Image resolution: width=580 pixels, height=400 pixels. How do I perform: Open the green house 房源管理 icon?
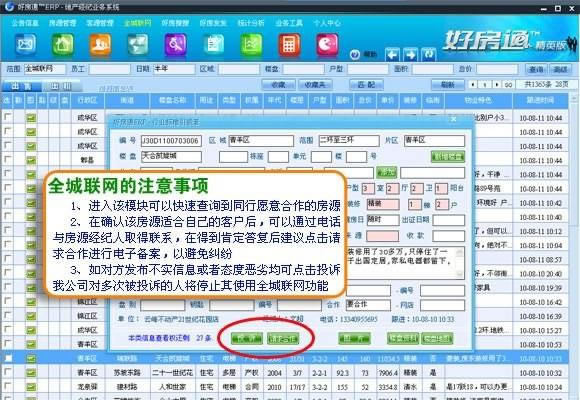(x=63, y=44)
